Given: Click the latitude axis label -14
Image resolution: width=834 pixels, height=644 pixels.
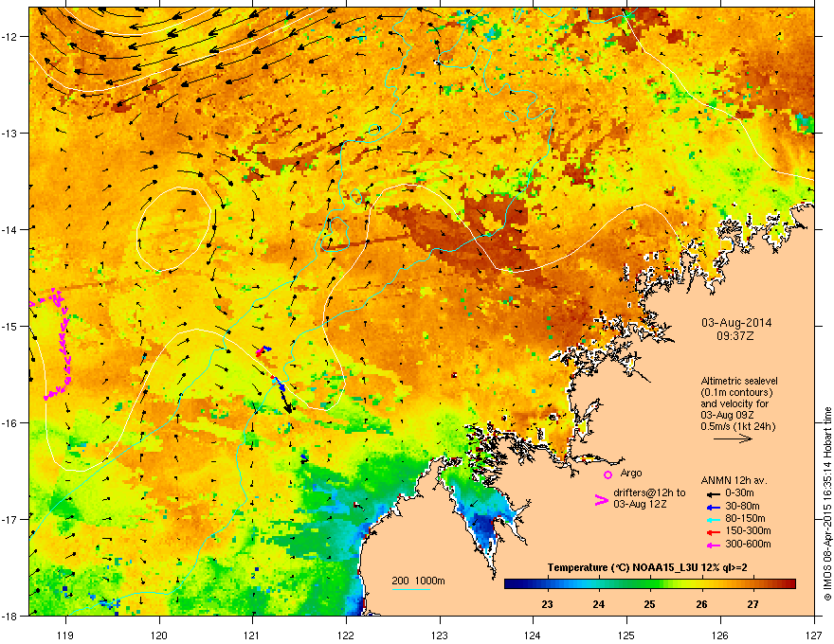Looking at the screenshot, I should click(10, 229).
